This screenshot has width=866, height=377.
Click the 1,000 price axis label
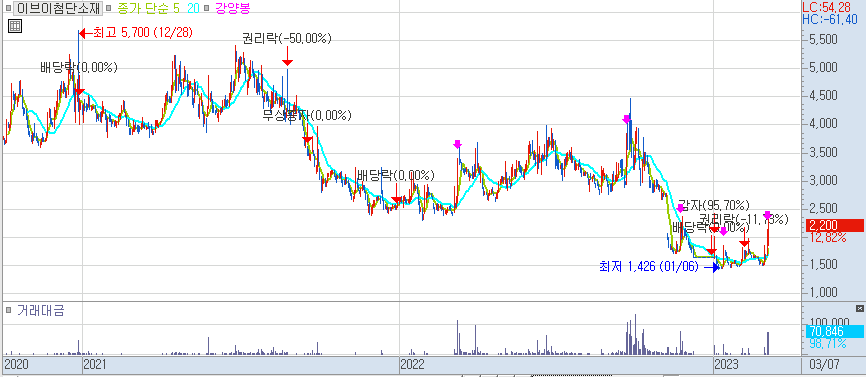822,293
